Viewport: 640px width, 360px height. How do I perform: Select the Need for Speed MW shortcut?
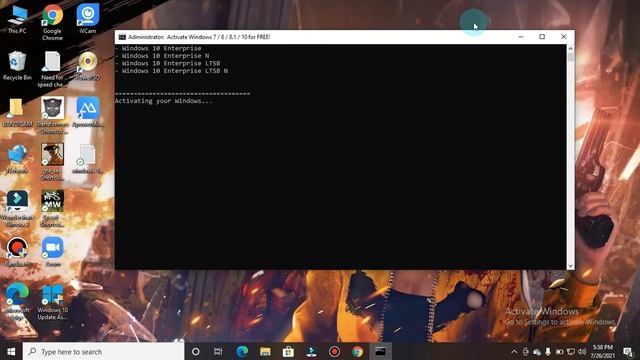(52, 209)
